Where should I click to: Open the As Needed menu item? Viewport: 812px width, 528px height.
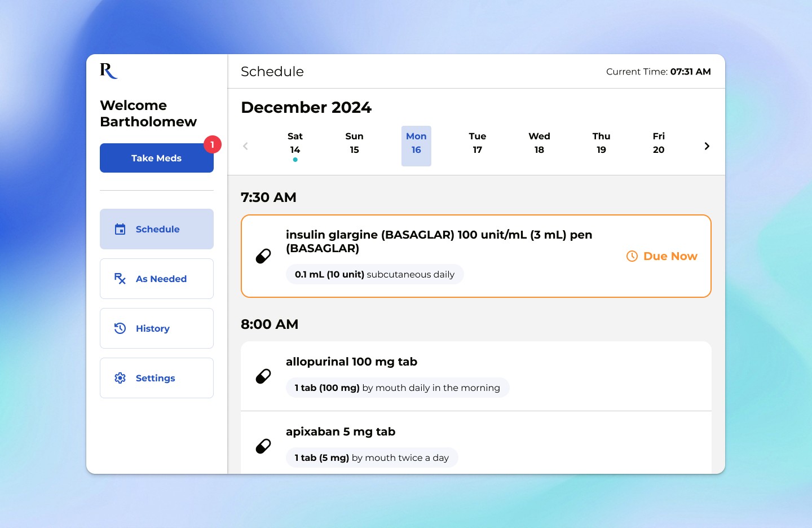tap(157, 279)
